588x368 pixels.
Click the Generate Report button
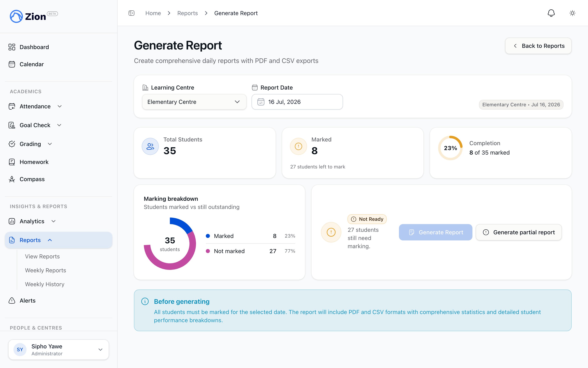click(x=435, y=232)
